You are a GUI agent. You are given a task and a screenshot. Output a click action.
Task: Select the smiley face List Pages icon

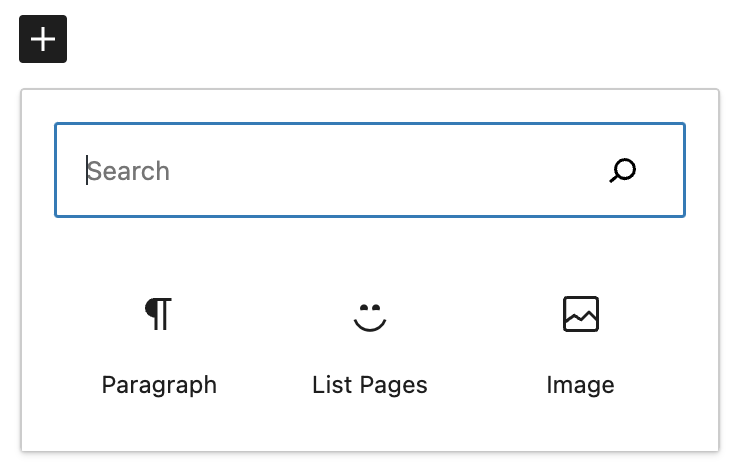370,318
